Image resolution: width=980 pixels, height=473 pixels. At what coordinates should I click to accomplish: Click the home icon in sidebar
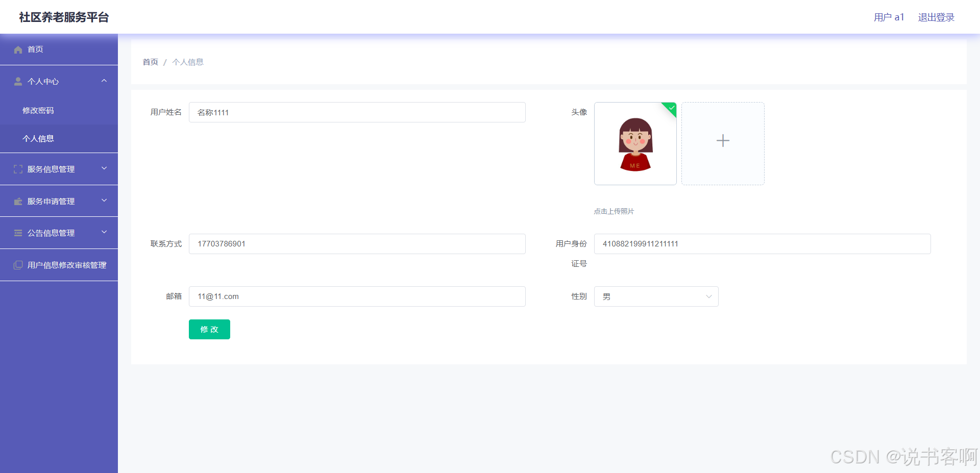18,49
